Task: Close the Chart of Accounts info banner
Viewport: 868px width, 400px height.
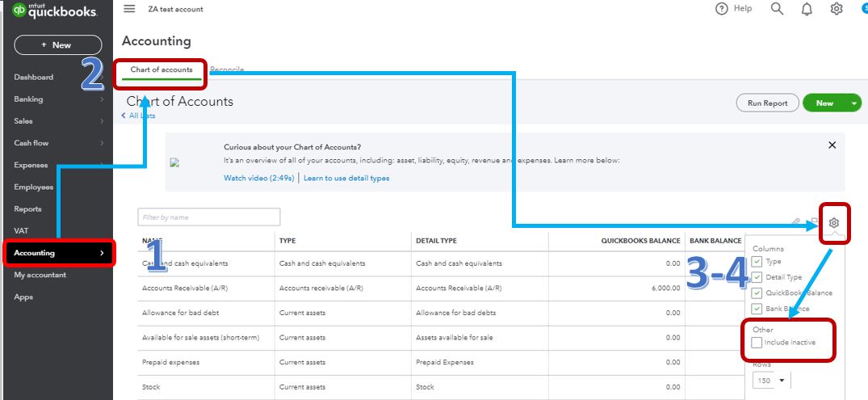Action: (832, 145)
